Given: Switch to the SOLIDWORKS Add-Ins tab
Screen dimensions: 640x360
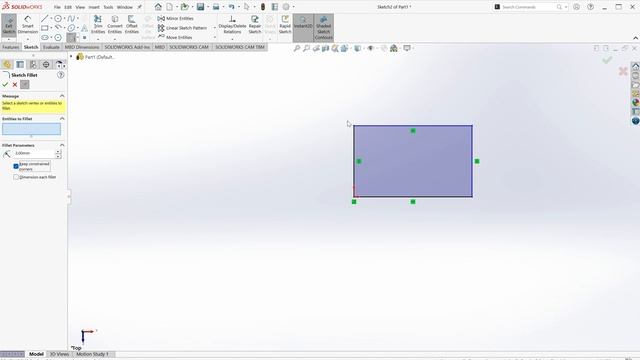Looking at the screenshot, I should [x=127, y=47].
